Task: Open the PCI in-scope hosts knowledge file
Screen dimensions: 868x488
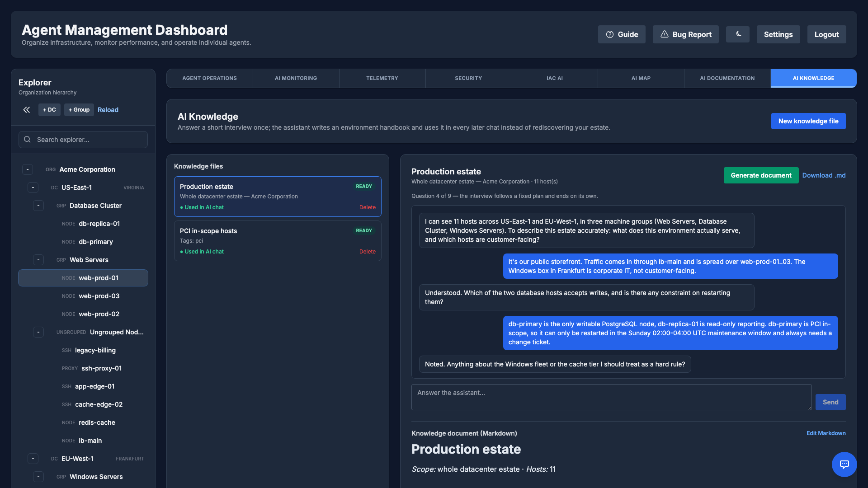Action: [278, 241]
